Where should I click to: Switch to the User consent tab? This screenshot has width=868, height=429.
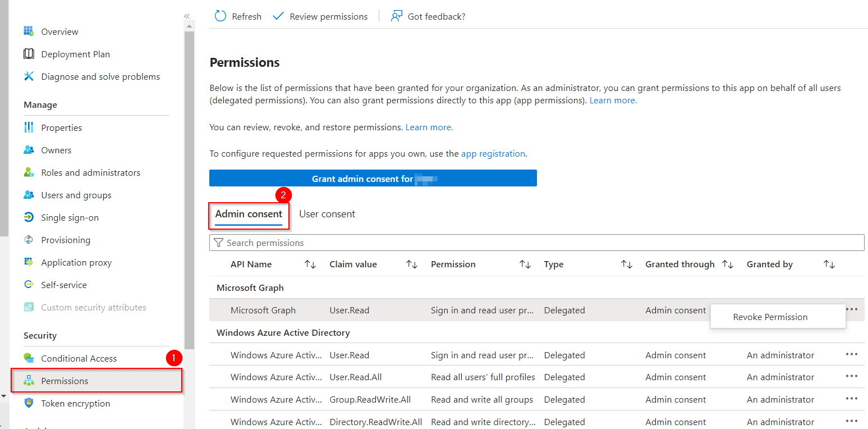(x=327, y=213)
